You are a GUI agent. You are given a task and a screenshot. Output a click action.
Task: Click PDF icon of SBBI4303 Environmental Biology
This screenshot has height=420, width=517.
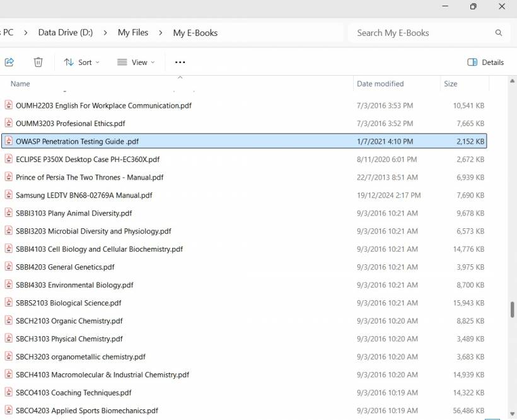[x=9, y=284]
